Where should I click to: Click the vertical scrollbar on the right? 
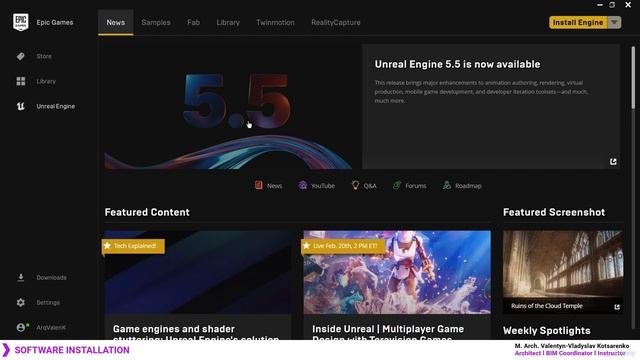click(633, 78)
